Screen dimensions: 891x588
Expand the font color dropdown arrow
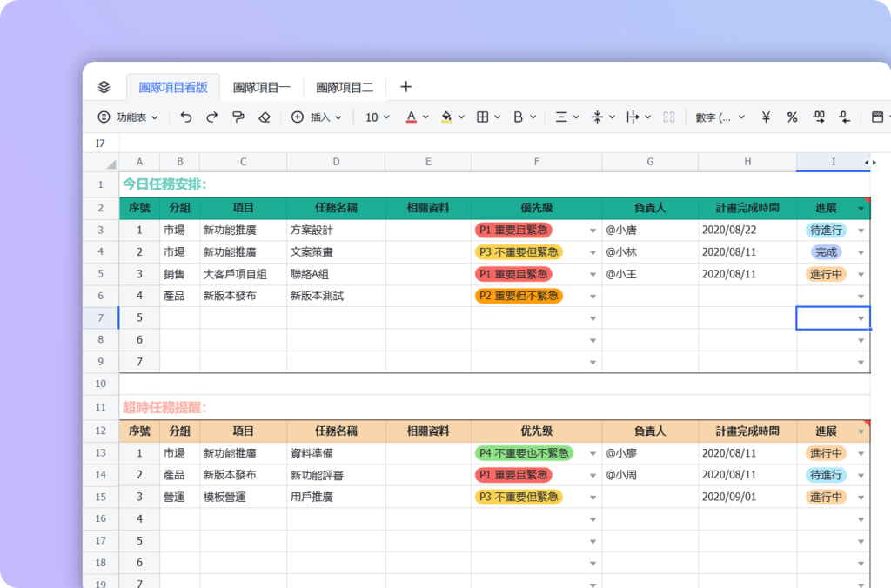point(425,117)
